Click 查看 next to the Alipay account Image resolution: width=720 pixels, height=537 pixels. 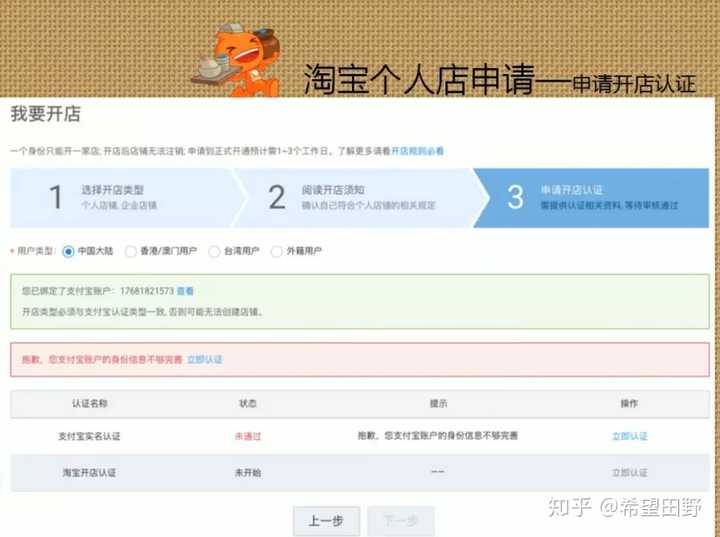click(x=185, y=291)
